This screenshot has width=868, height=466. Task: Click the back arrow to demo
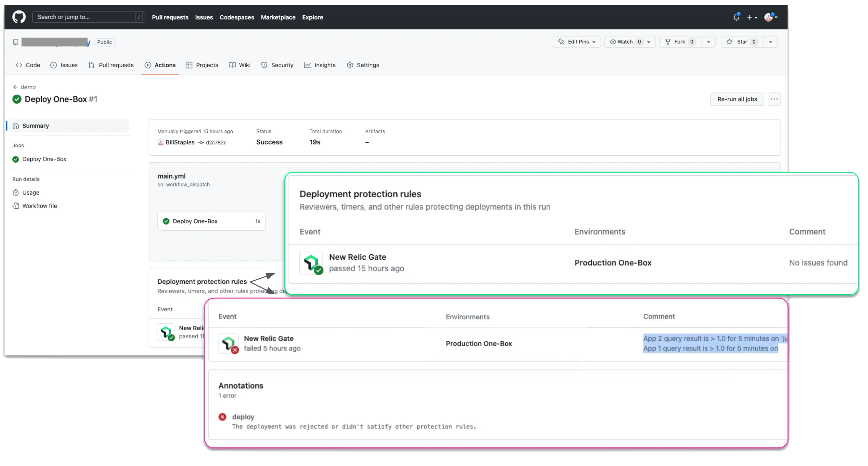[16, 87]
